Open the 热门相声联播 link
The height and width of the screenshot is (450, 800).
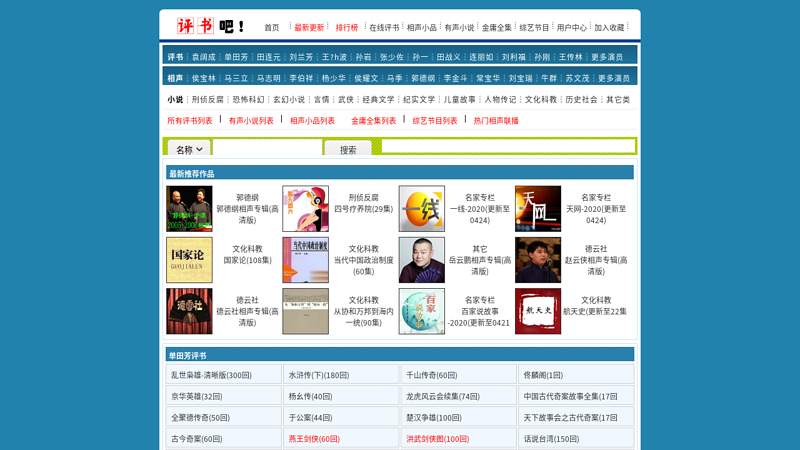click(496, 121)
